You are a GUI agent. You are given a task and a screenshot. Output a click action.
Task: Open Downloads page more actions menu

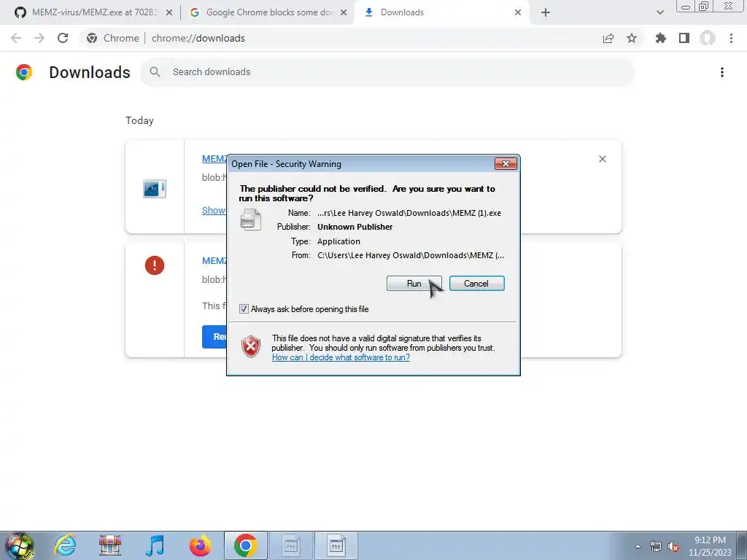click(722, 72)
